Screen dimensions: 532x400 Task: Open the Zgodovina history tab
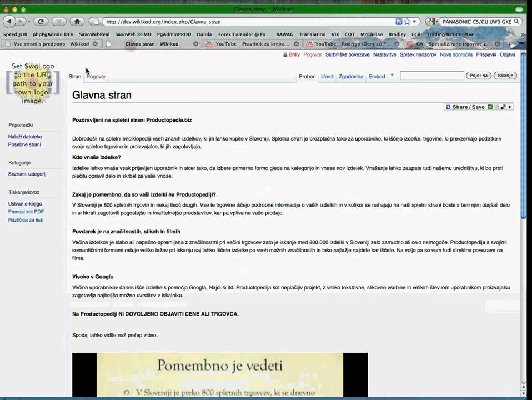351,77
